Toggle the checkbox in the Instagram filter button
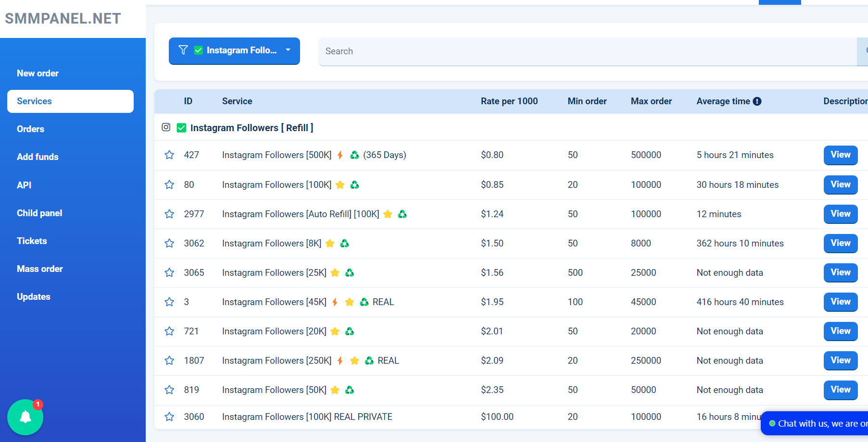The image size is (868, 442). click(198, 50)
